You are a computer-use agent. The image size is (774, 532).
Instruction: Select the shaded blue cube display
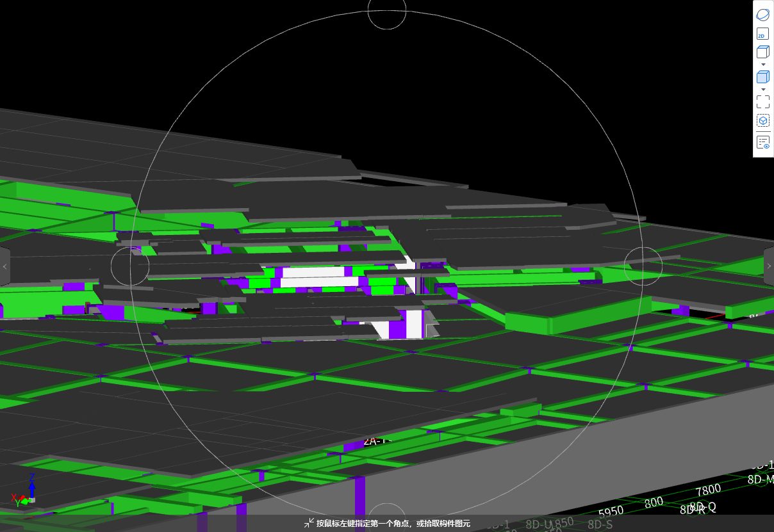pyautogui.click(x=762, y=77)
